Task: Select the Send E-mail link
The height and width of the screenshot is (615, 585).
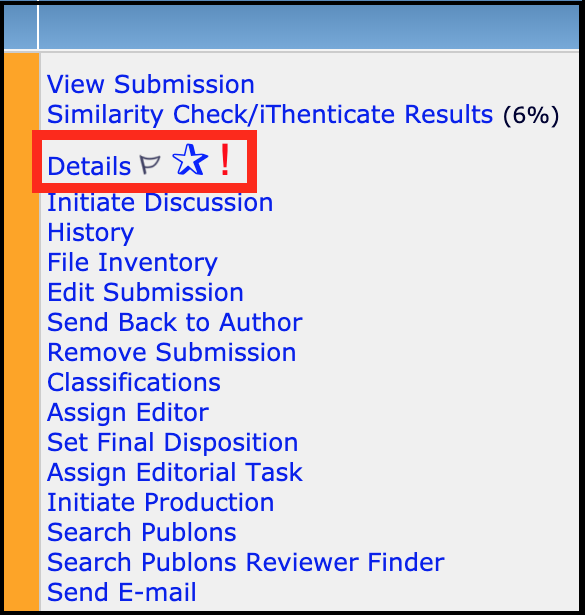Action: [122, 592]
